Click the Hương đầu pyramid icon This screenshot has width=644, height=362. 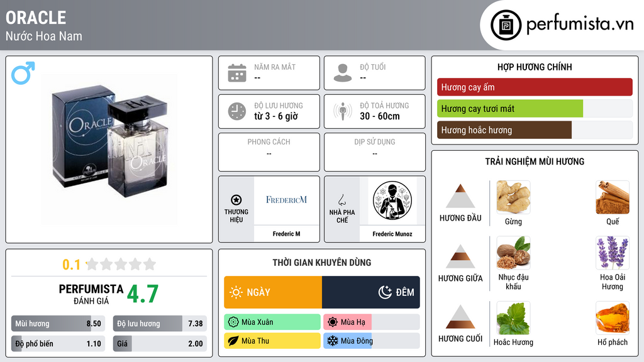(460, 196)
